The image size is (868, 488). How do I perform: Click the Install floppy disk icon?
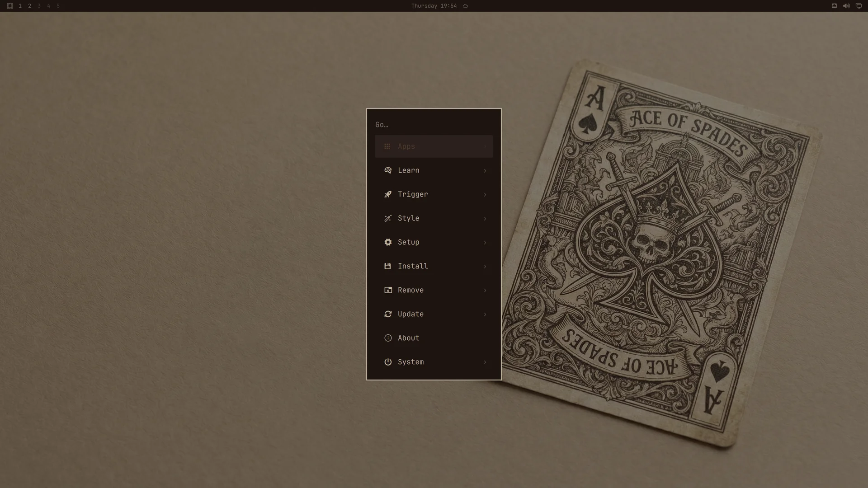(x=387, y=266)
